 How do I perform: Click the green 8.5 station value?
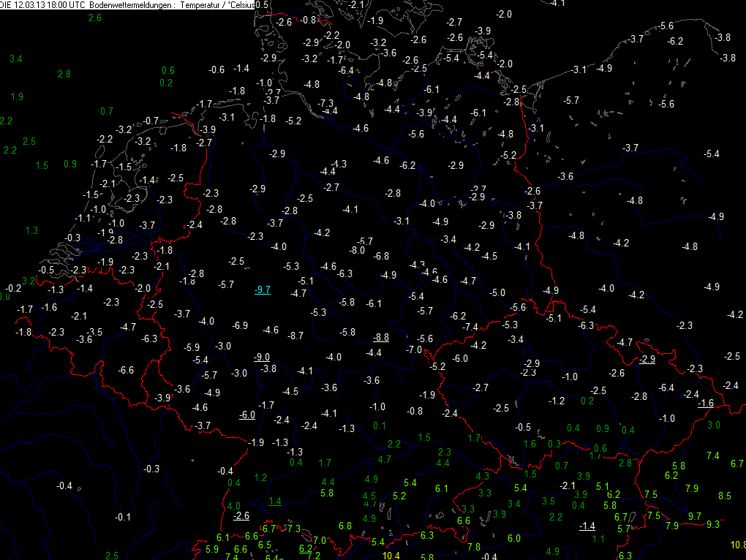tap(725, 496)
